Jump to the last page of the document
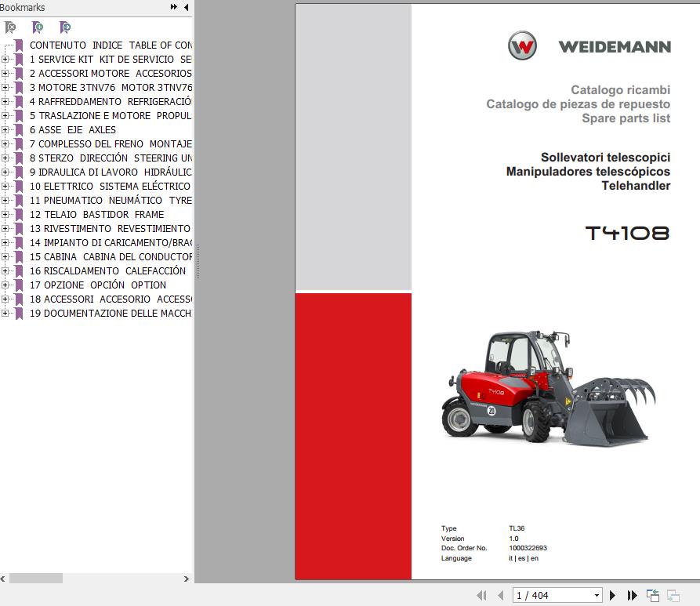700x606 pixels. [633, 595]
